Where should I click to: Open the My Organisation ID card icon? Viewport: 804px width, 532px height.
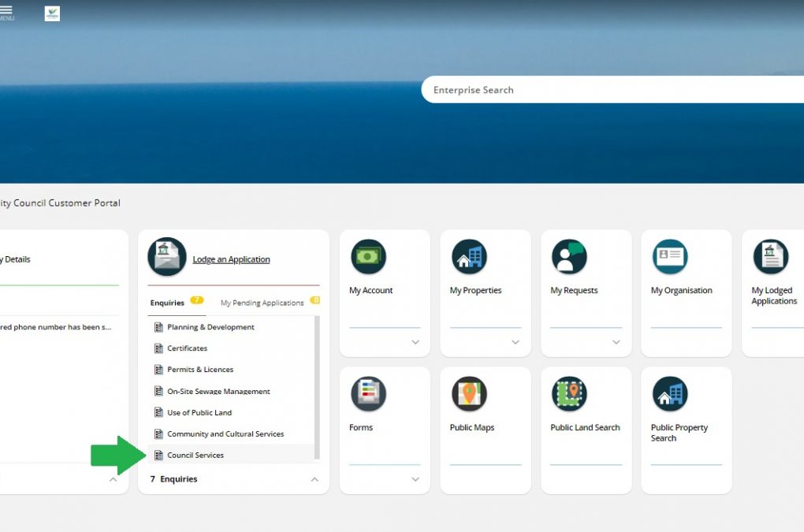(670, 257)
